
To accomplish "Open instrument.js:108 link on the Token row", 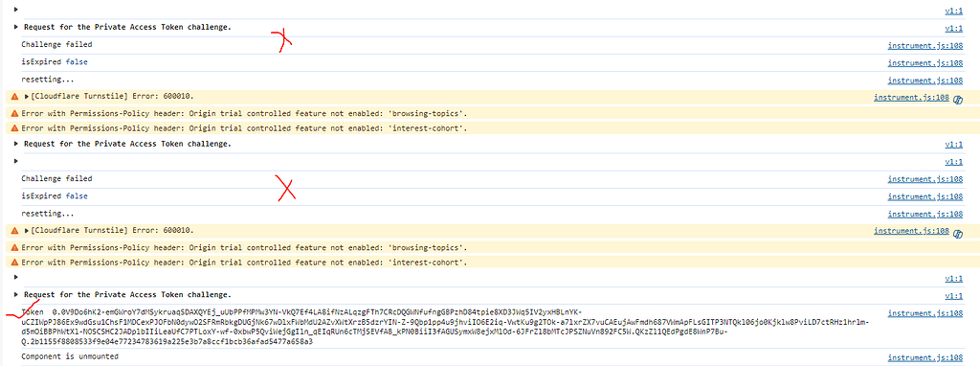I will (925, 313).
